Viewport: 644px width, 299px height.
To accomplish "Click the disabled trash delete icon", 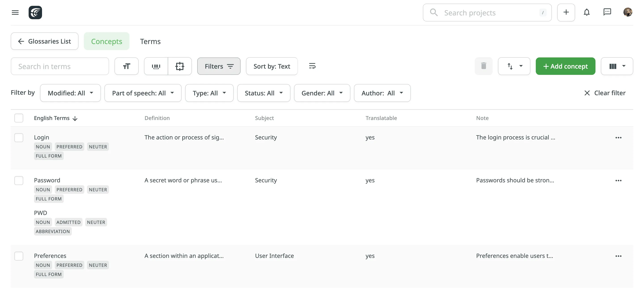I will [x=483, y=66].
